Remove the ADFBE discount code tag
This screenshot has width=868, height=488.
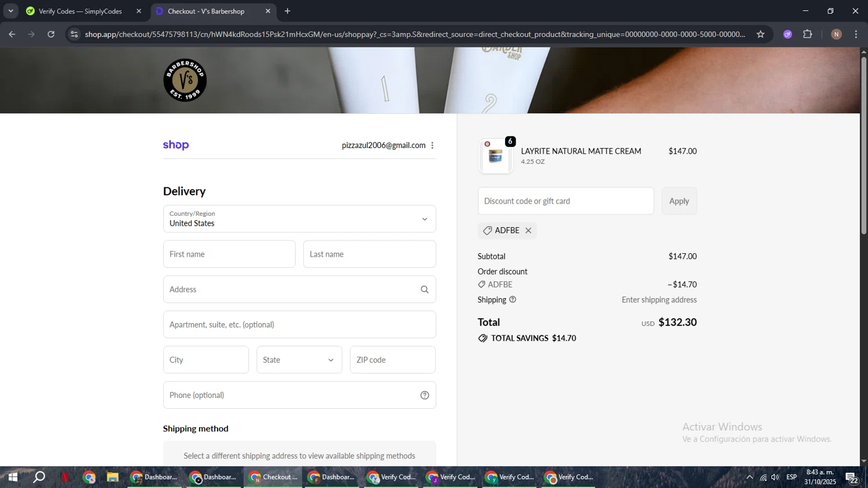(x=528, y=231)
